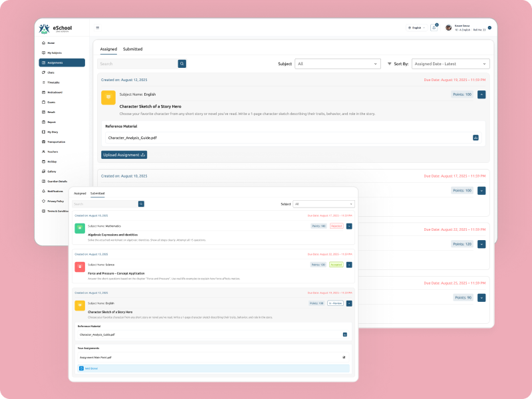The image size is (532, 399).
Task: Switch to the Submitted tab in main panel
Action: click(132, 49)
